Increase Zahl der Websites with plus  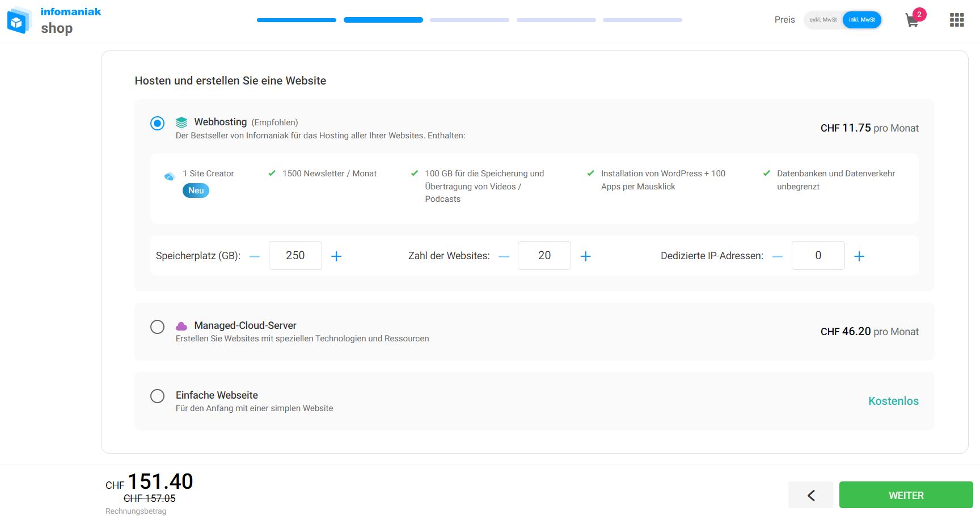[586, 256]
